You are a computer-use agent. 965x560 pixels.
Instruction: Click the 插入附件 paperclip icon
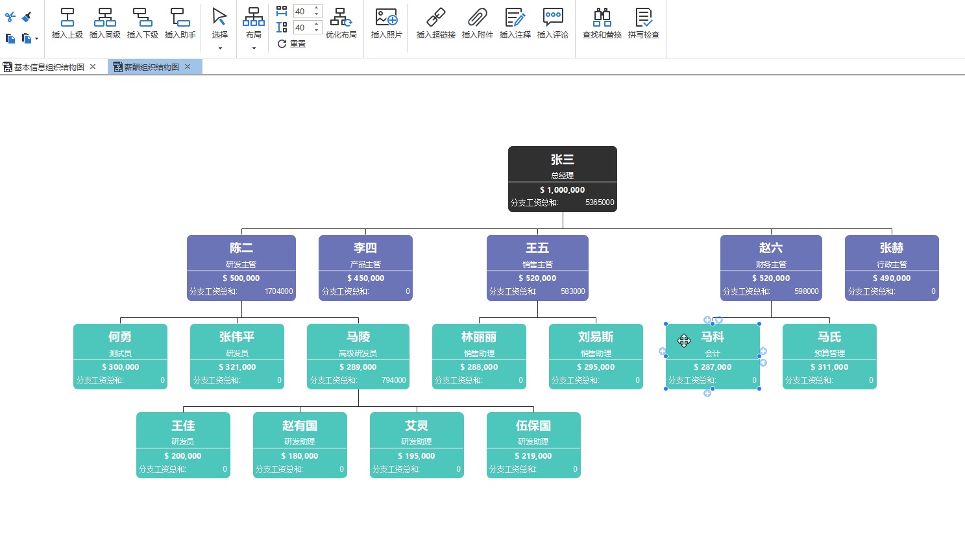(478, 17)
